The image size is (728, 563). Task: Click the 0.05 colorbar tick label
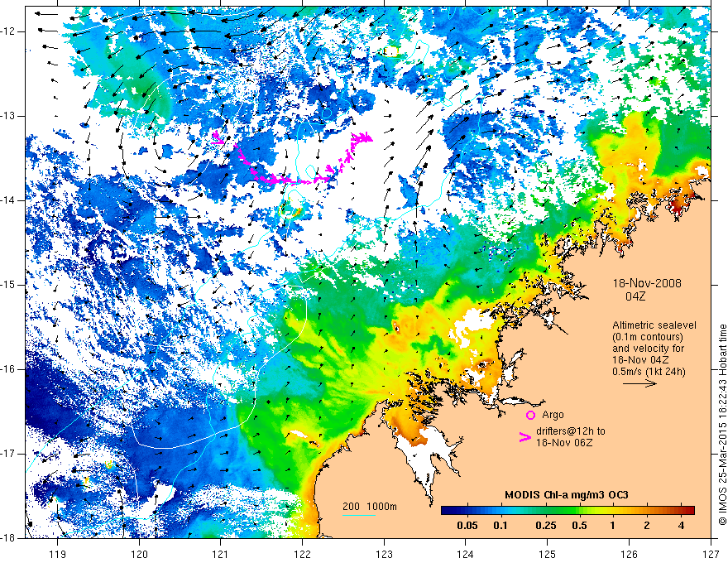tap(467, 526)
